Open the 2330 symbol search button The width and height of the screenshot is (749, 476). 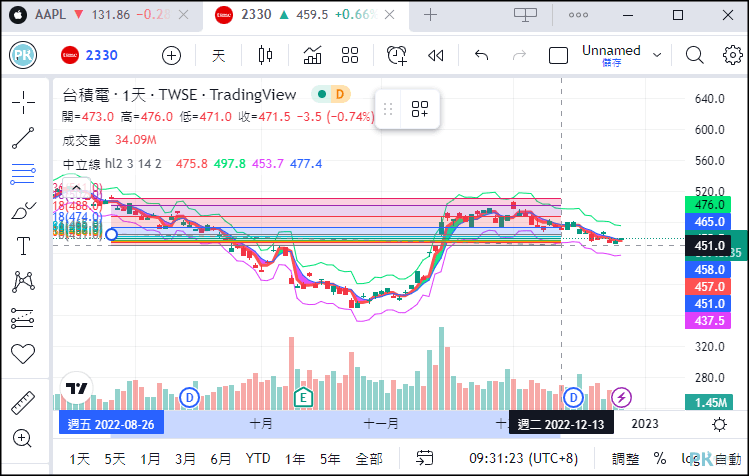[x=89, y=55]
